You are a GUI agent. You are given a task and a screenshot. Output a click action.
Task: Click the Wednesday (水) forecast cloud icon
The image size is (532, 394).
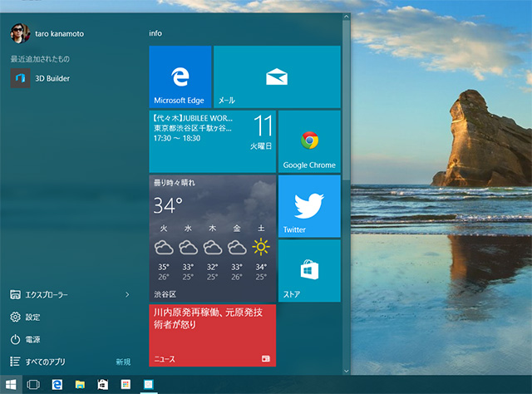[x=189, y=248]
